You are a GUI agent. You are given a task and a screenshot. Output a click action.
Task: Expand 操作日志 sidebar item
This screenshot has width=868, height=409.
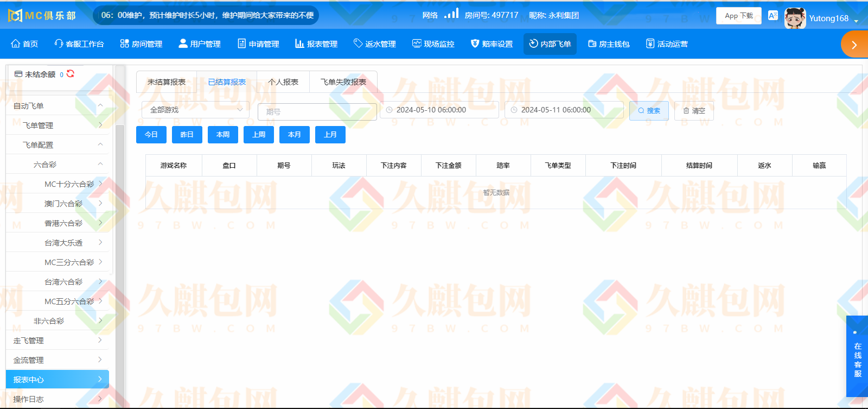tap(58, 399)
